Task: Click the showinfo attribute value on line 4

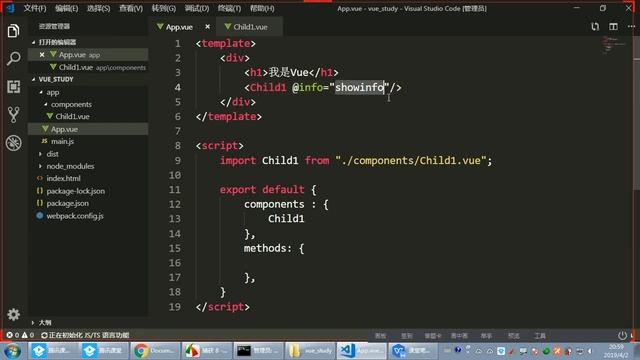Action: (x=359, y=87)
